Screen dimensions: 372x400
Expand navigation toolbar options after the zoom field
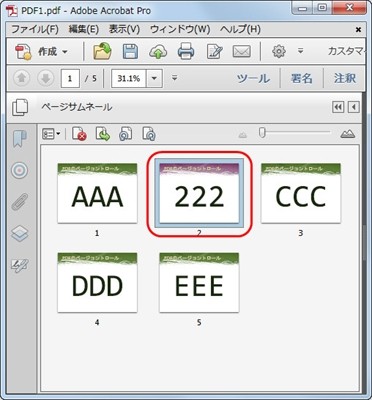[174, 78]
